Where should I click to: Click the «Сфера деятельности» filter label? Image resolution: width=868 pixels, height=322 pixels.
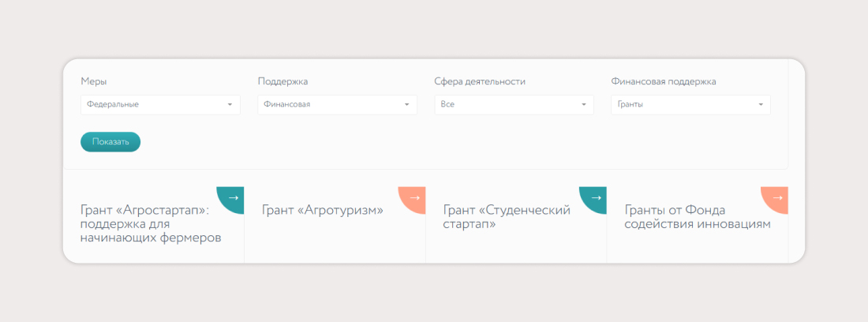(480, 81)
